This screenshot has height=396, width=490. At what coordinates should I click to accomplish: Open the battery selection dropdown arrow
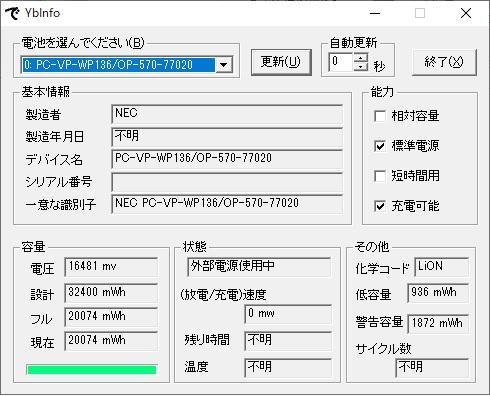pyautogui.click(x=224, y=65)
